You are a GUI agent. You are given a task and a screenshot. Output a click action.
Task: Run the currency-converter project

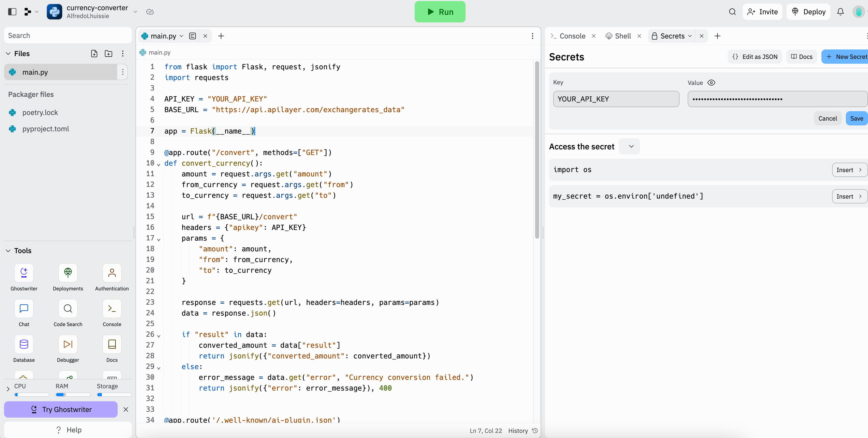[440, 12]
